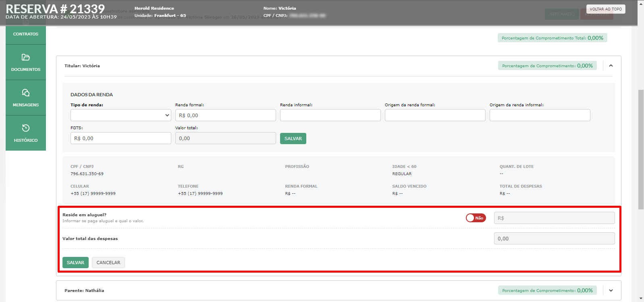Click the Nome: Victória header text

[x=280, y=8]
